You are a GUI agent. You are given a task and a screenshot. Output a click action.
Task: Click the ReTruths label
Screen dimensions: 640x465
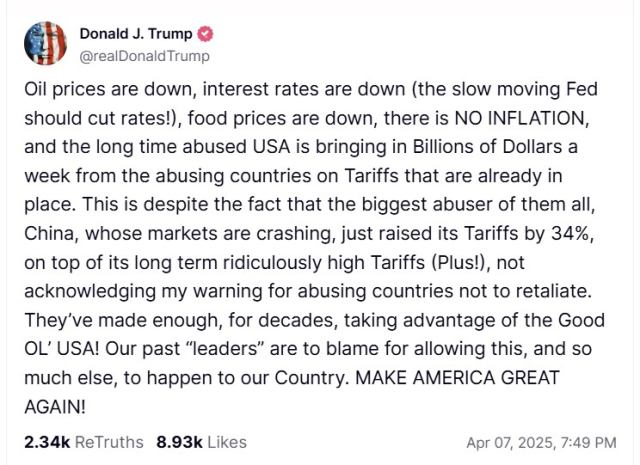tap(109, 442)
